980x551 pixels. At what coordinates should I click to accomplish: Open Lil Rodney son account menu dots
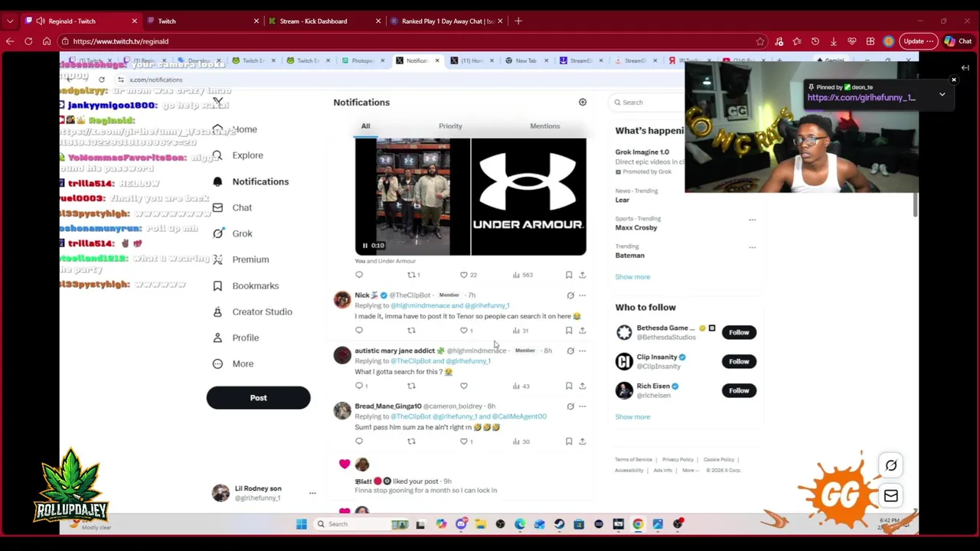(x=312, y=493)
